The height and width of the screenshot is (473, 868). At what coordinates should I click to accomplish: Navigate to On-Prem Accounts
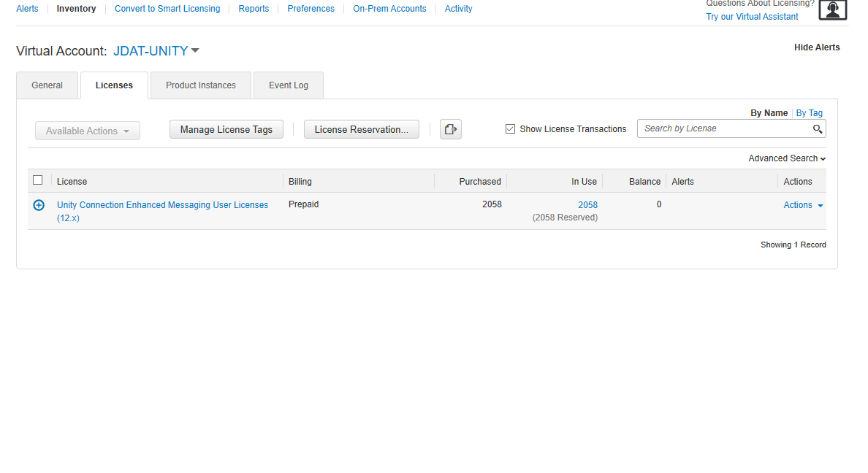(389, 8)
